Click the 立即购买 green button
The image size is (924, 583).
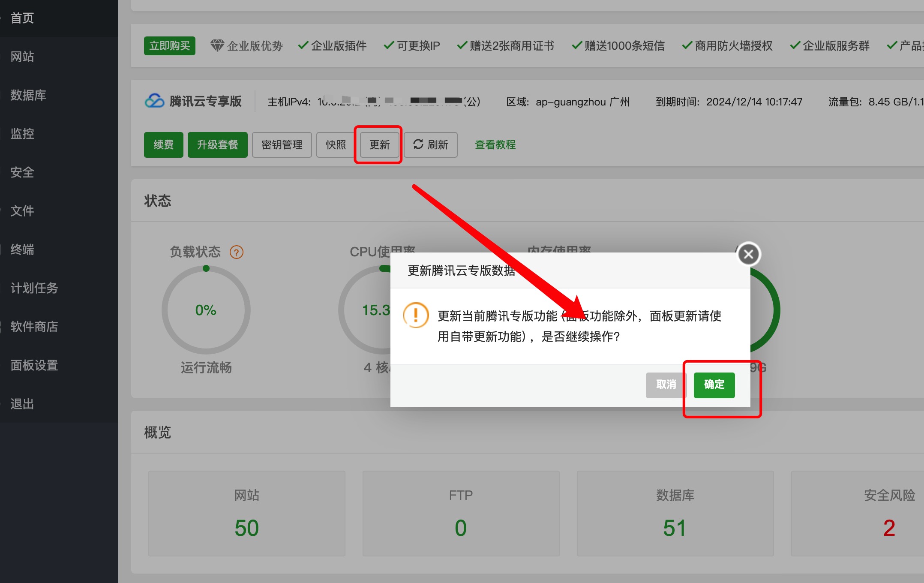[x=170, y=45]
